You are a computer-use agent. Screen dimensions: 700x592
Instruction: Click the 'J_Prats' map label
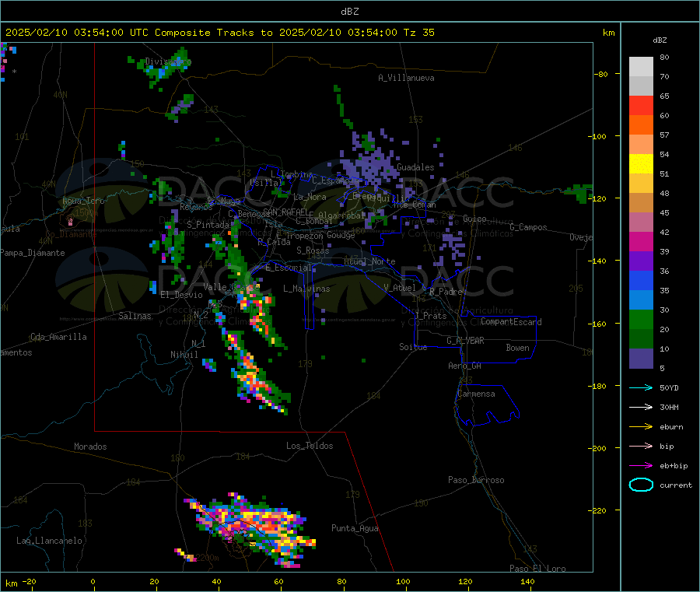430,315
